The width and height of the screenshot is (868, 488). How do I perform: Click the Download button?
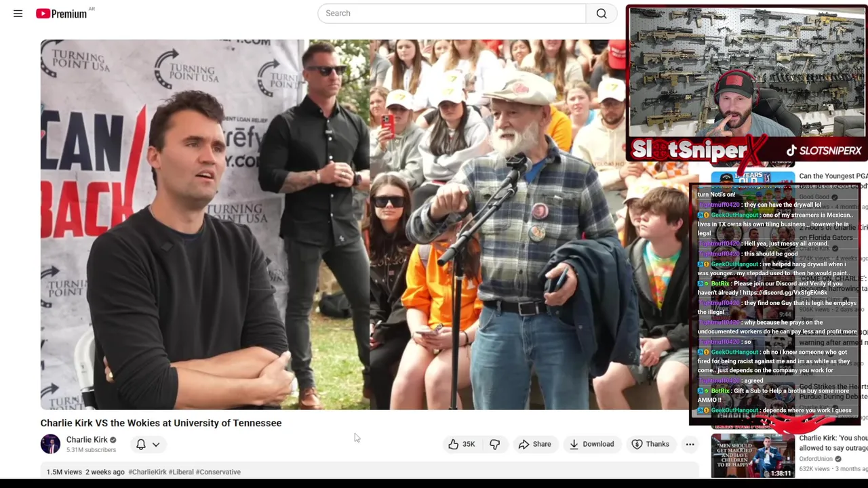coord(592,444)
